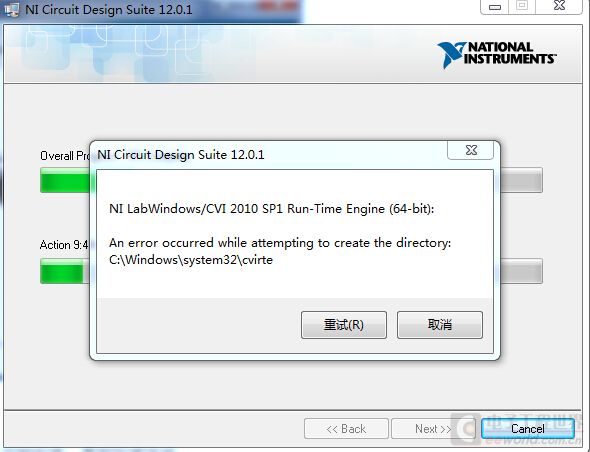The height and width of the screenshot is (452, 590).
Task: Click the Action 9:4 status label
Action: [64, 245]
